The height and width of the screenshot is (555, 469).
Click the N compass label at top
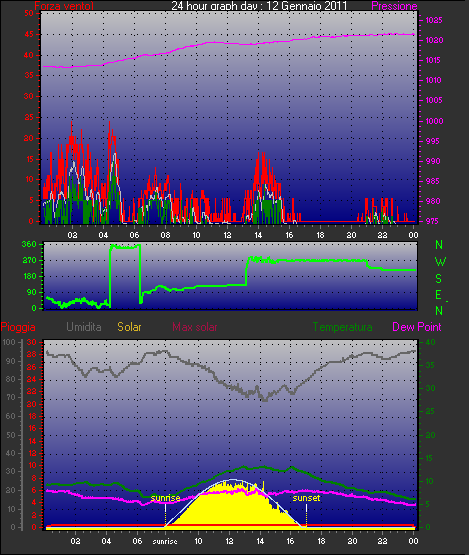439,245
